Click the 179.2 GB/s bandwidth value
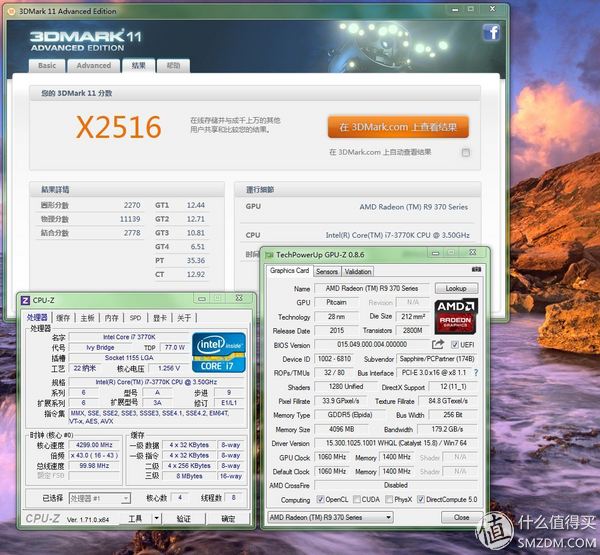The image size is (600, 555). [447, 429]
